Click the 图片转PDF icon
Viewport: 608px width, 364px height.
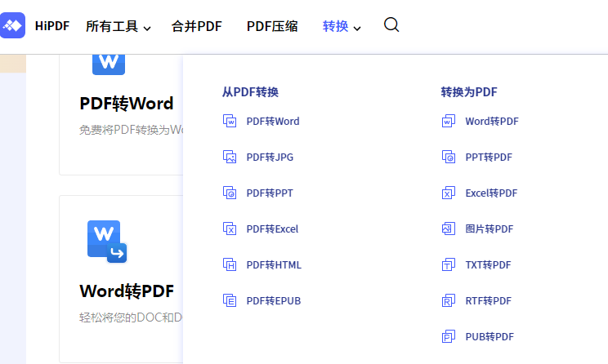(449, 229)
